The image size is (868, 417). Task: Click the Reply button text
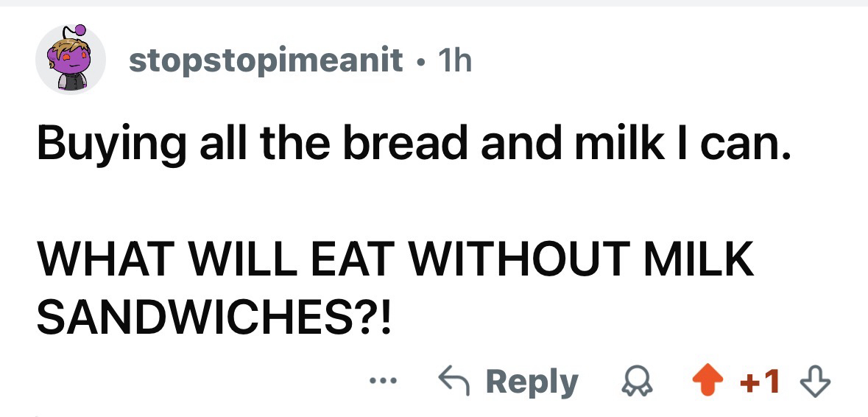pos(532,383)
